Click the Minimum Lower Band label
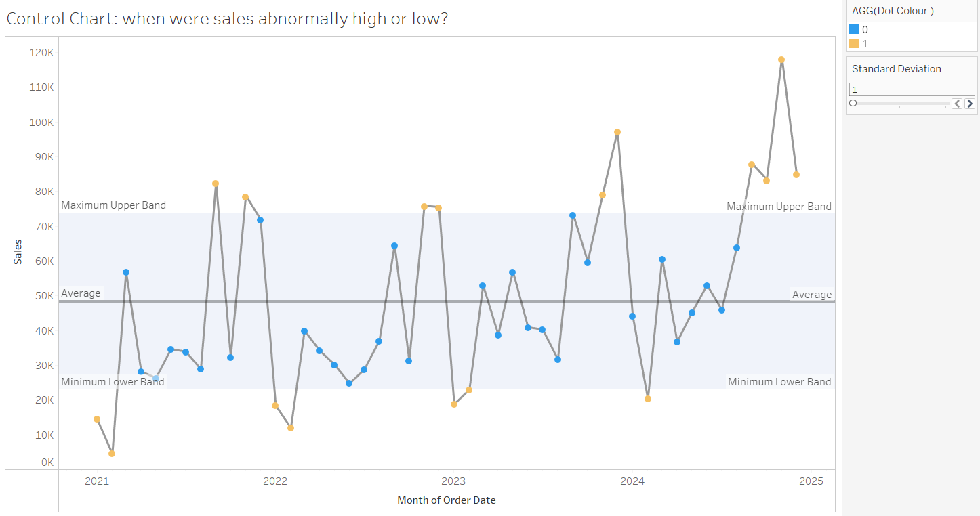 (x=113, y=381)
